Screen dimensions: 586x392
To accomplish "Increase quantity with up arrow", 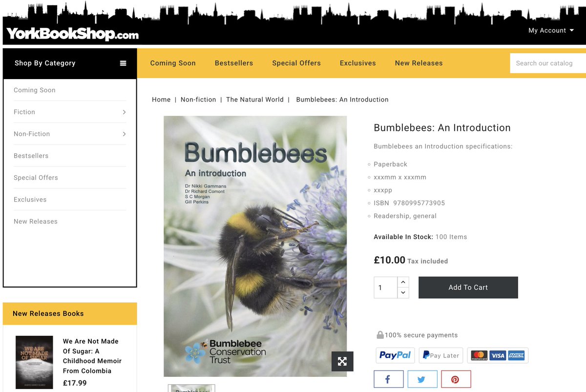I will (403, 282).
